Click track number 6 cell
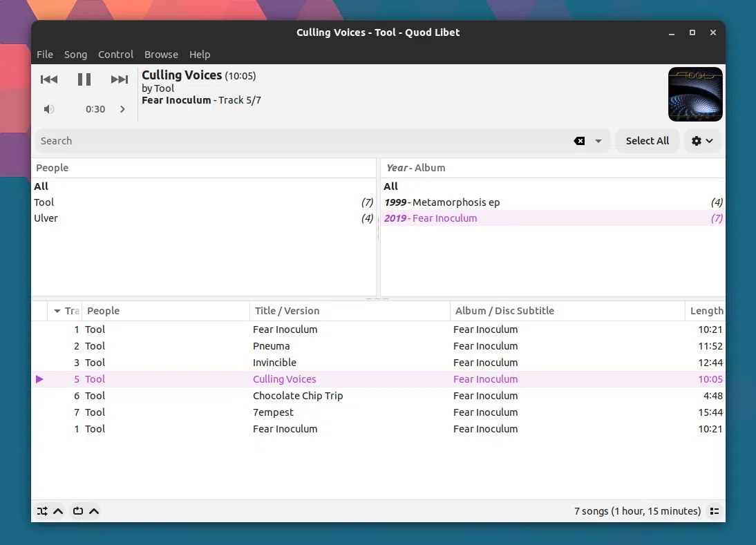 (77, 396)
